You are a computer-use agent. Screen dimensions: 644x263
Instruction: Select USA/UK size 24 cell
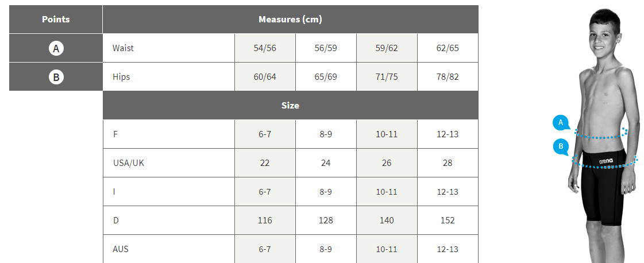(326, 163)
